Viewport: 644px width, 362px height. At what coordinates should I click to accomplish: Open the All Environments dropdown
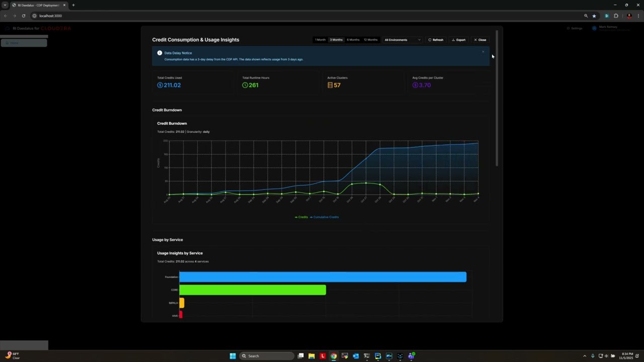click(403, 40)
